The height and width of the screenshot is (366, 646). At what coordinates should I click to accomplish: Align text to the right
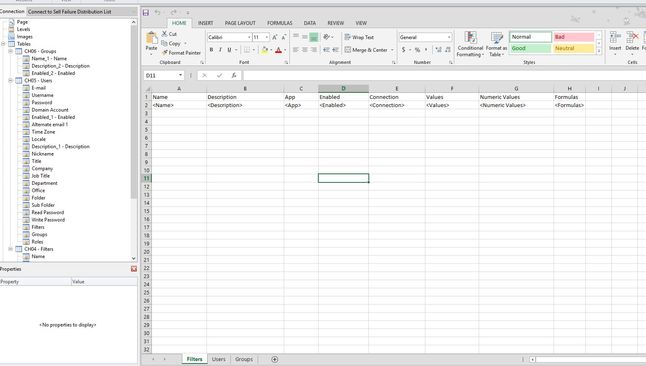[x=314, y=50]
